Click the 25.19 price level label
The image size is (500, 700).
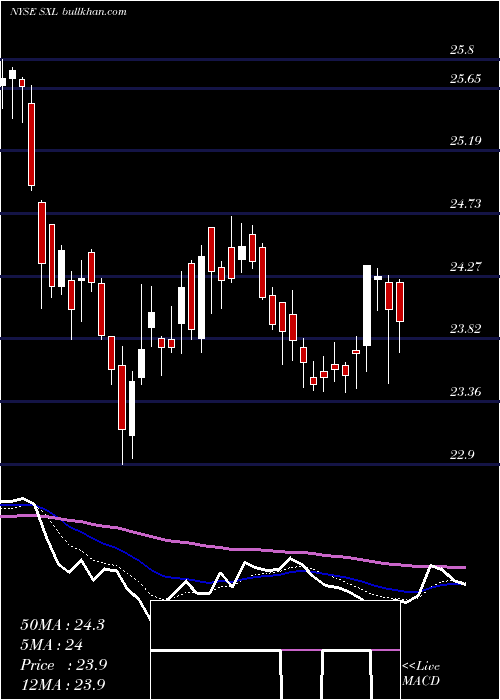click(x=465, y=141)
